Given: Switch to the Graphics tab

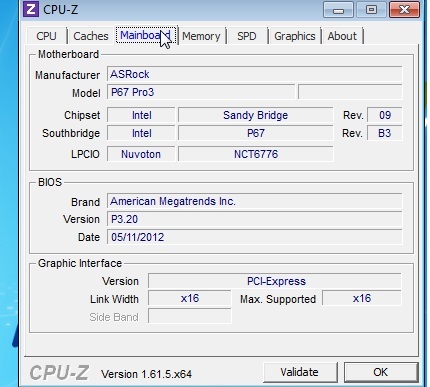Looking at the screenshot, I should pos(295,36).
